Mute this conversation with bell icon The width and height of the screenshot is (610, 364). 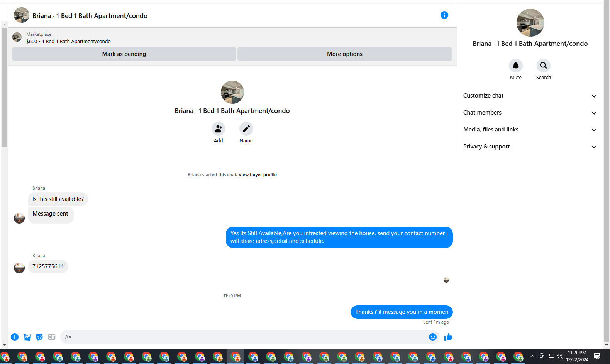point(516,66)
